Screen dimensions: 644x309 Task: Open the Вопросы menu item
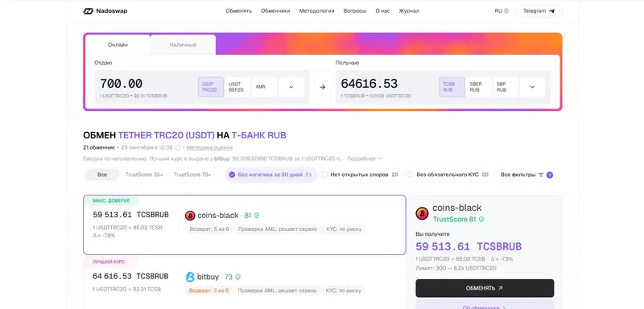click(x=355, y=11)
